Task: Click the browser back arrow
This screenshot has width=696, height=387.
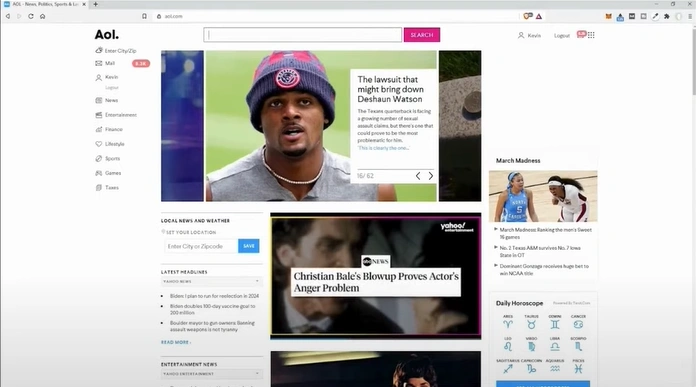Action: (8, 16)
